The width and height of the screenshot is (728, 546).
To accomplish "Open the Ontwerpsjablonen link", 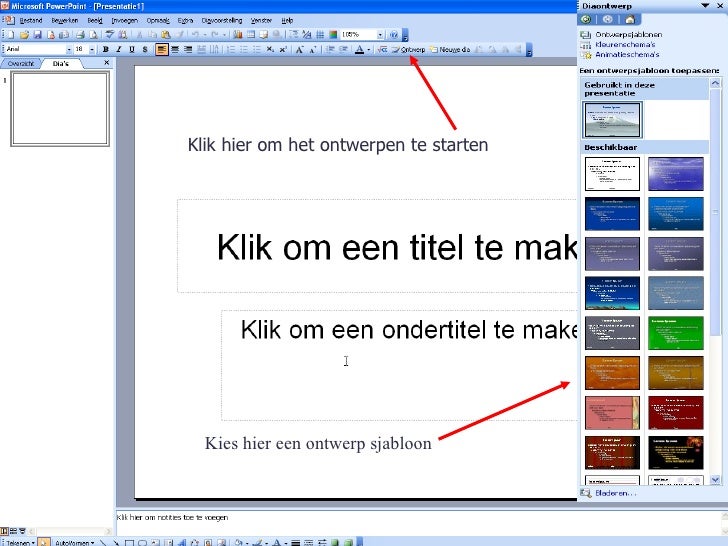I will pos(628,34).
